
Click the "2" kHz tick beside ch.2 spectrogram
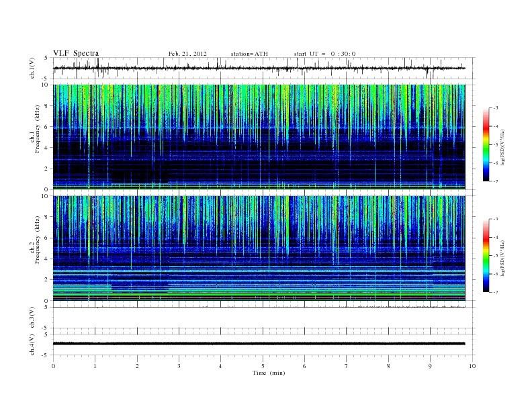(x=46, y=280)
